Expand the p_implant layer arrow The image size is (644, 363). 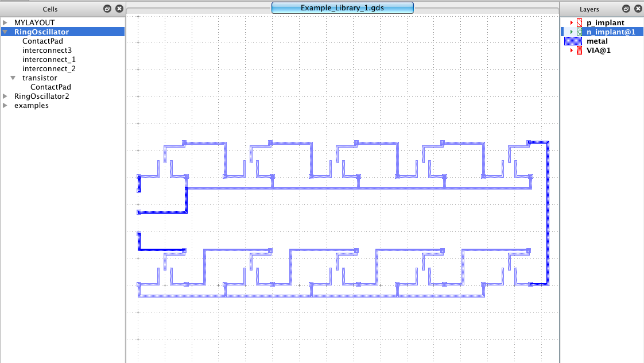(571, 22)
